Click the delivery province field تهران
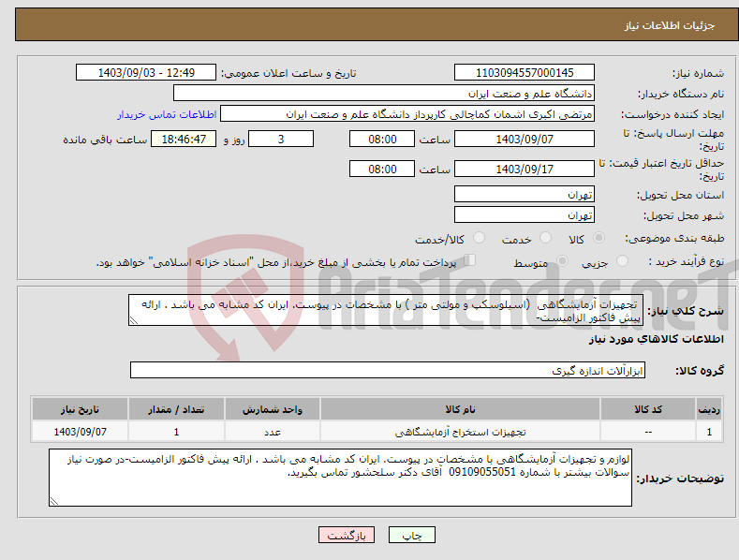This screenshot has height=560, width=739. (525, 194)
